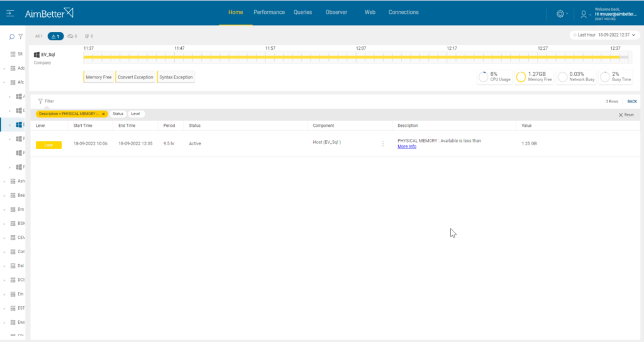Open the settings gear menu
The width and height of the screenshot is (644, 342).
560,14
